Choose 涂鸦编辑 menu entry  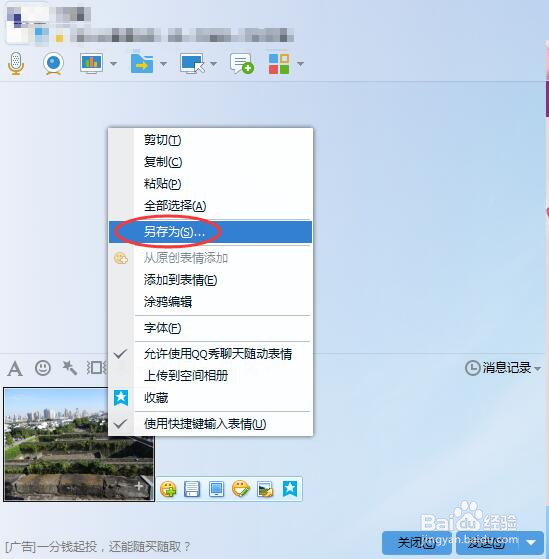point(211,302)
